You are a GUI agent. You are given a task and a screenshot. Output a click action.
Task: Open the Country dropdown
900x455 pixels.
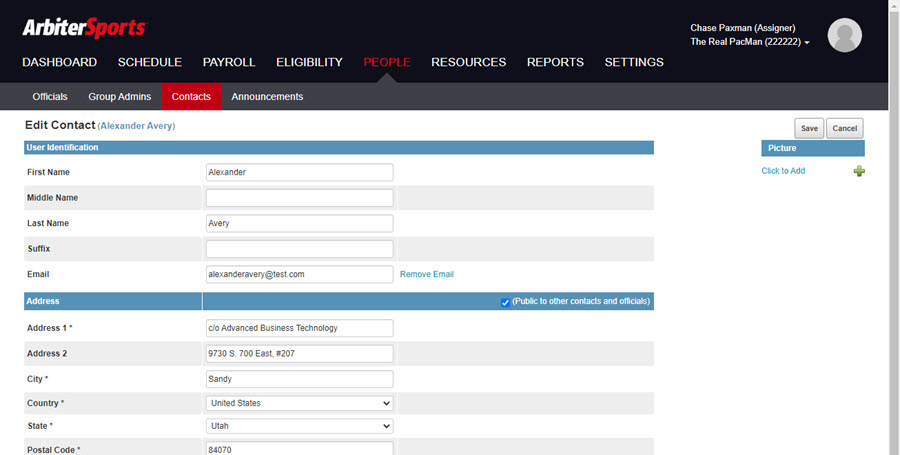[300, 403]
